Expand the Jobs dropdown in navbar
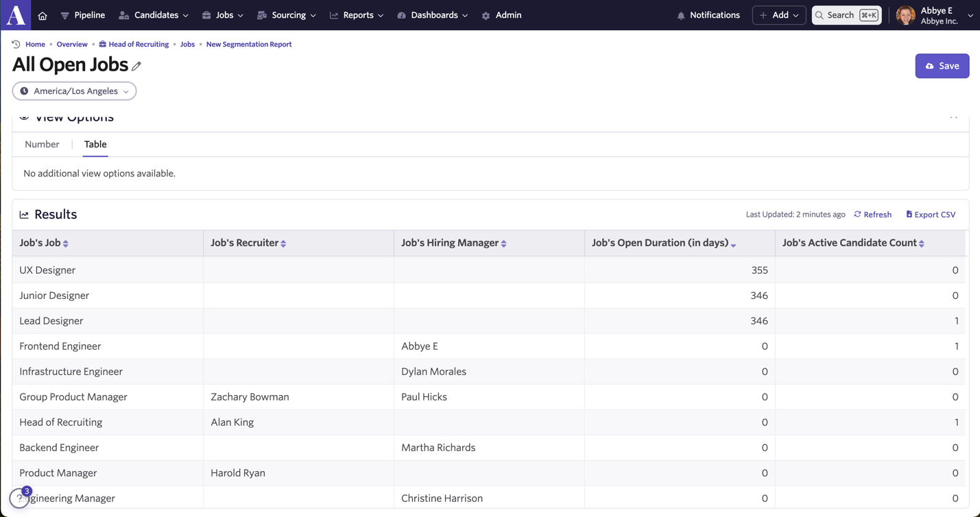980x517 pixels. pyautogui.click(x=223, y=15)
